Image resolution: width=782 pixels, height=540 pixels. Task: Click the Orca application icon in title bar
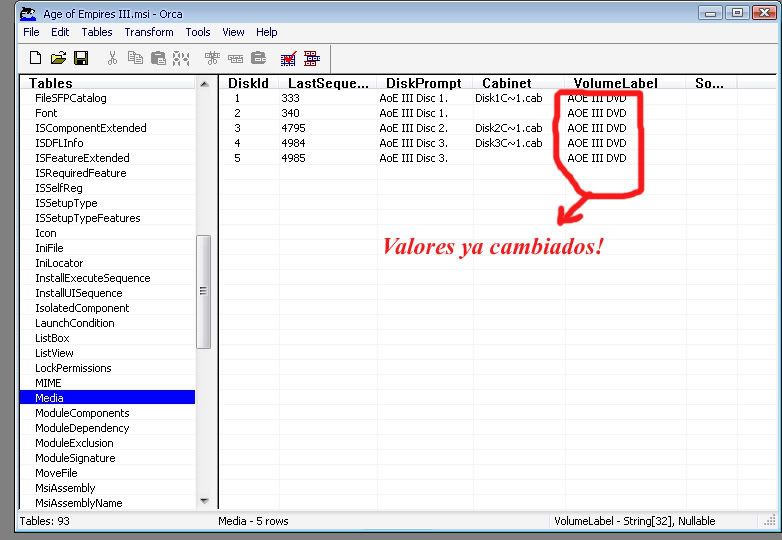(x=28, y=13)
